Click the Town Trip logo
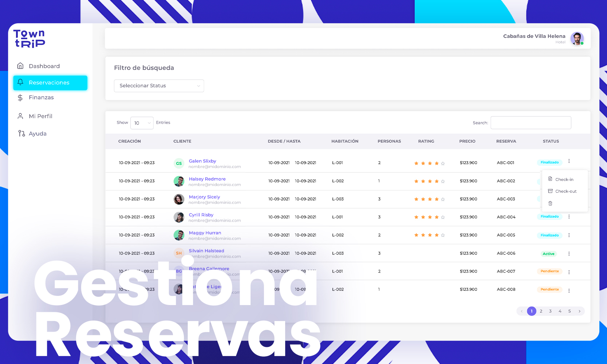Viewport: 607px width, 364px height. click(x=29, y=39)
